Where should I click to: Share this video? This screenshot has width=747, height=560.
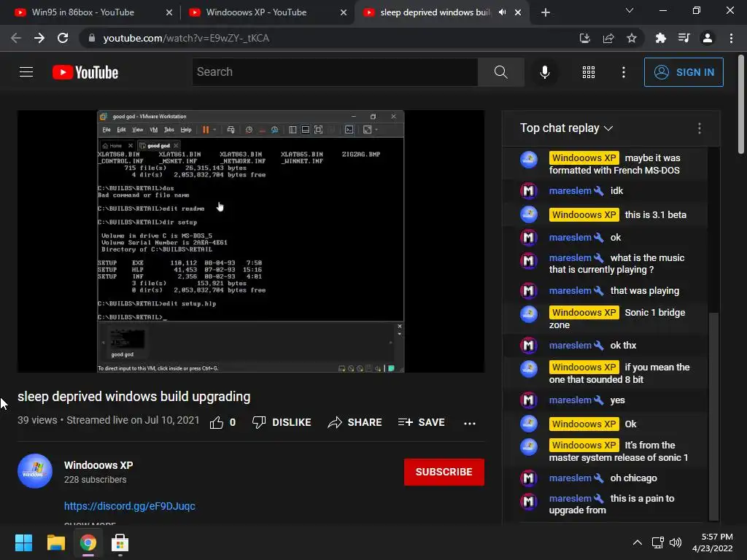(355, 422)
